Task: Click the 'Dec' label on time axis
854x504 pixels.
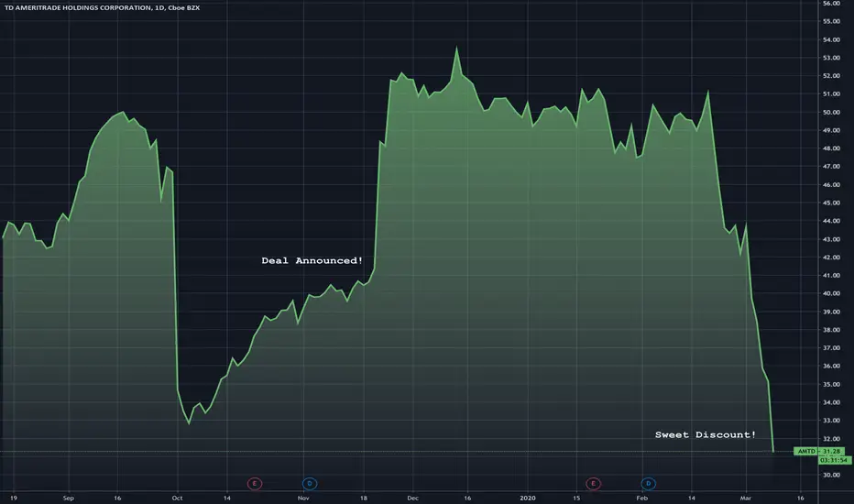Action: pyautogui.click(x=413, y=498)
